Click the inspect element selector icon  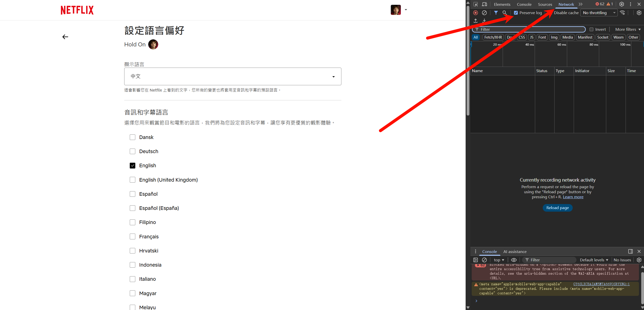pyautogui.click(x=475, y=4)
